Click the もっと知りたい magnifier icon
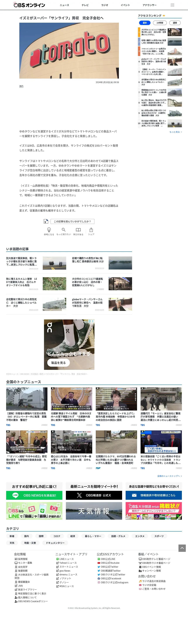The image size is (188, 644). pos(64,230)
